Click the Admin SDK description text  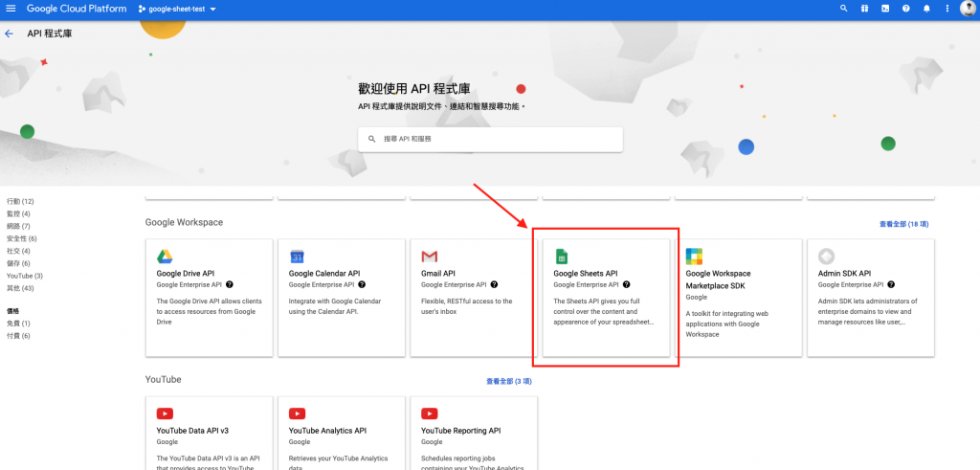coord(867,311)
